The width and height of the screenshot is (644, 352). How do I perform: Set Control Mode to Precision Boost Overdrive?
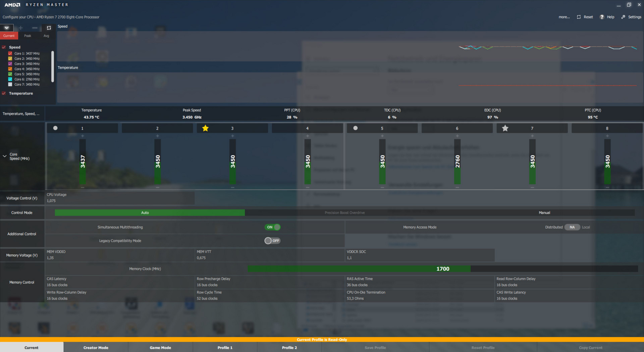coord(344,213)
